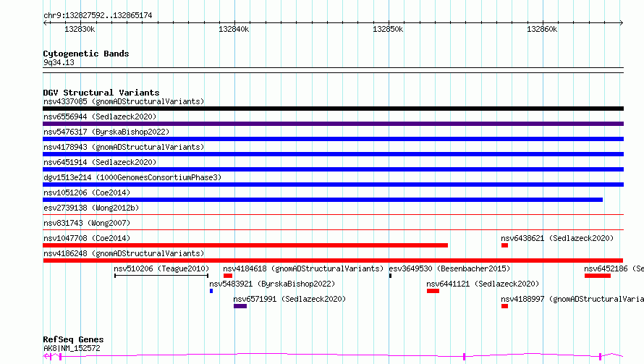This screenshot has height=364, width=644.
Task: Click nsv831743 Wong2007 label
Action: pos(87,223)
